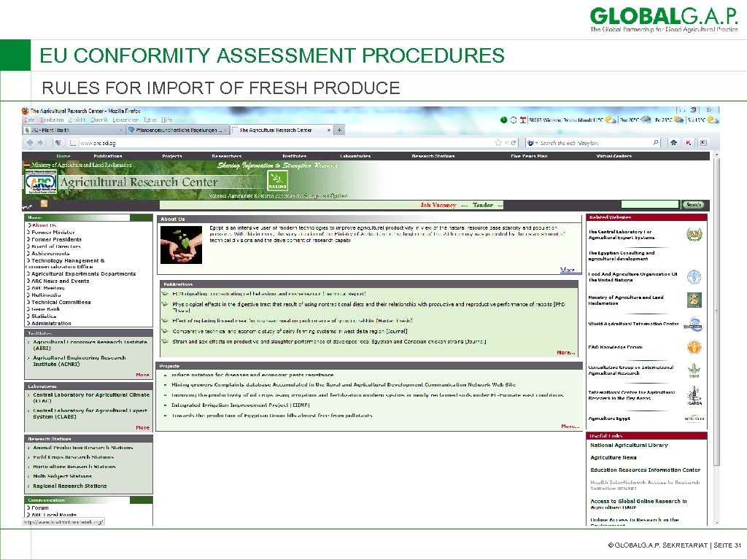Click the magnifier icon in web search box

pos(656,142)
